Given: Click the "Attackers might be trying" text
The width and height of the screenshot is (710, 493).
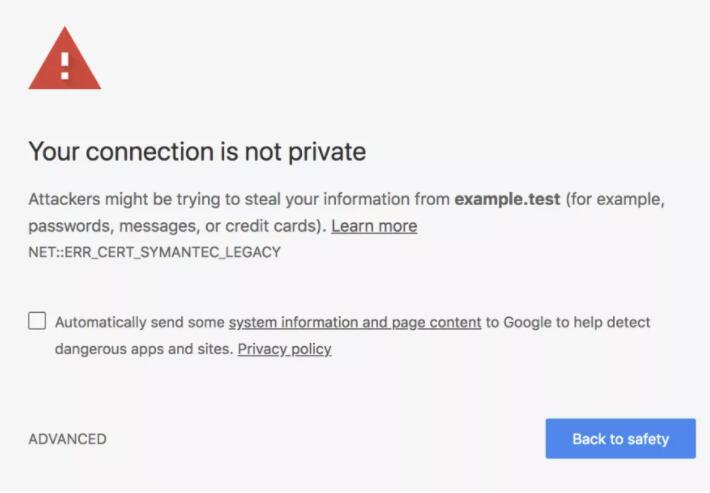Looking at the screenshot, I should [120, 199].
